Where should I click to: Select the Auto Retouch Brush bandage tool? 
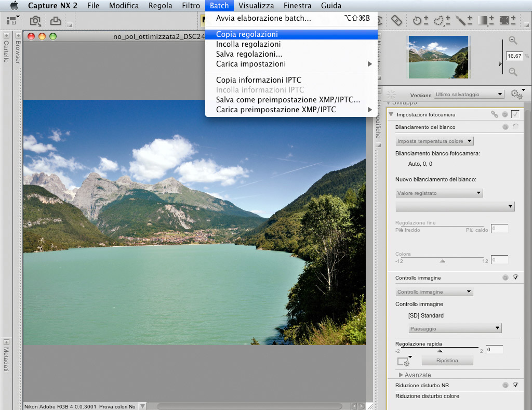[396, 21]
